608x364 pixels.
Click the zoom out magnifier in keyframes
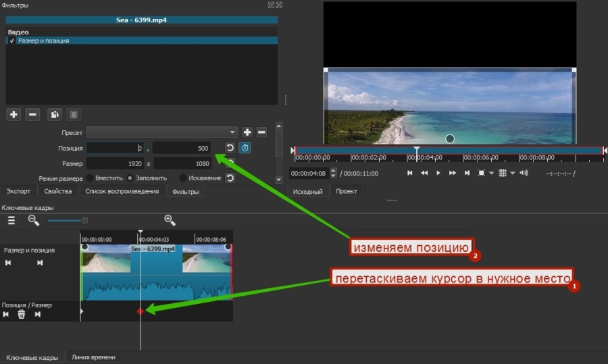34,220
